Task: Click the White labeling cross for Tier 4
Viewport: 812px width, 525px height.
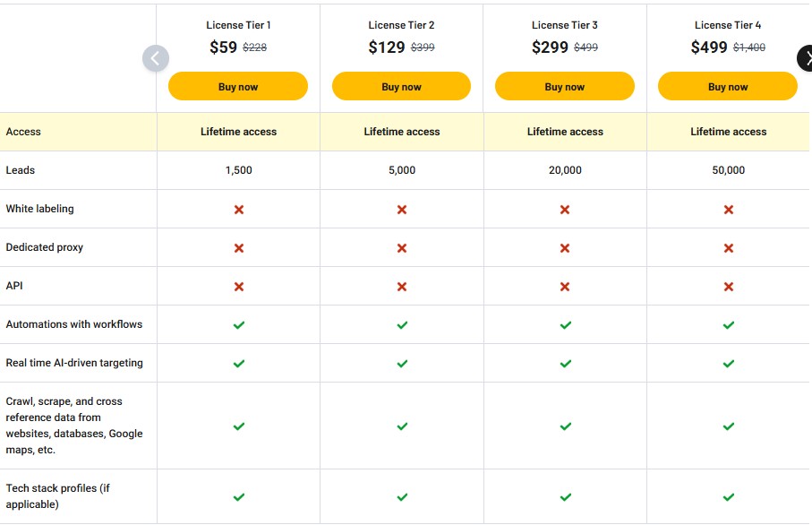Action: 729,210
